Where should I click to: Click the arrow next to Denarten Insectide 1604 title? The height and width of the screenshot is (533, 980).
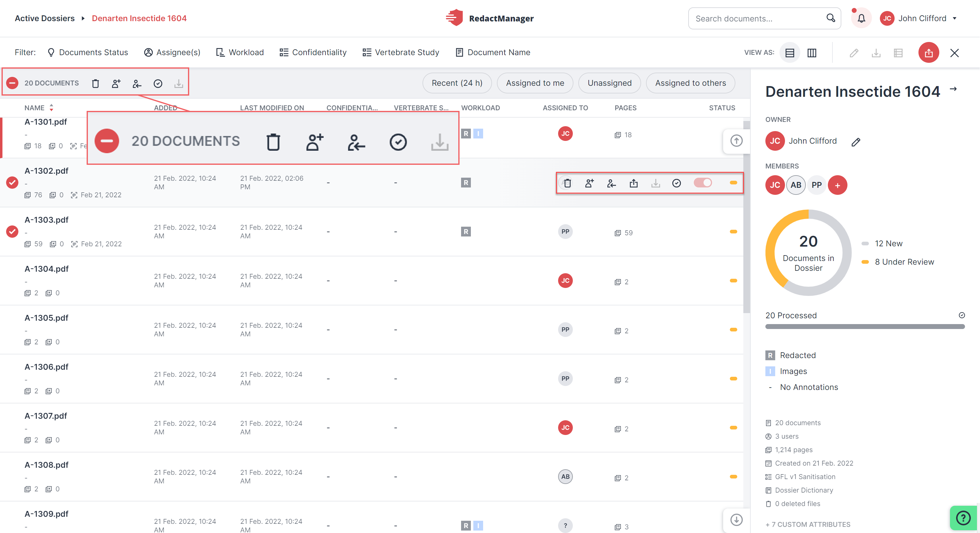(x=953, y=89)
